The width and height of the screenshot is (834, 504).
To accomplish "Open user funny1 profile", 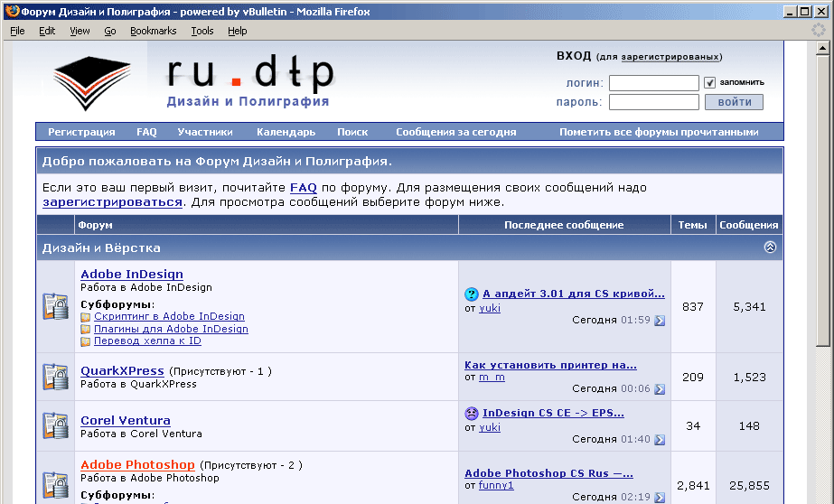I will coord(496,485).
